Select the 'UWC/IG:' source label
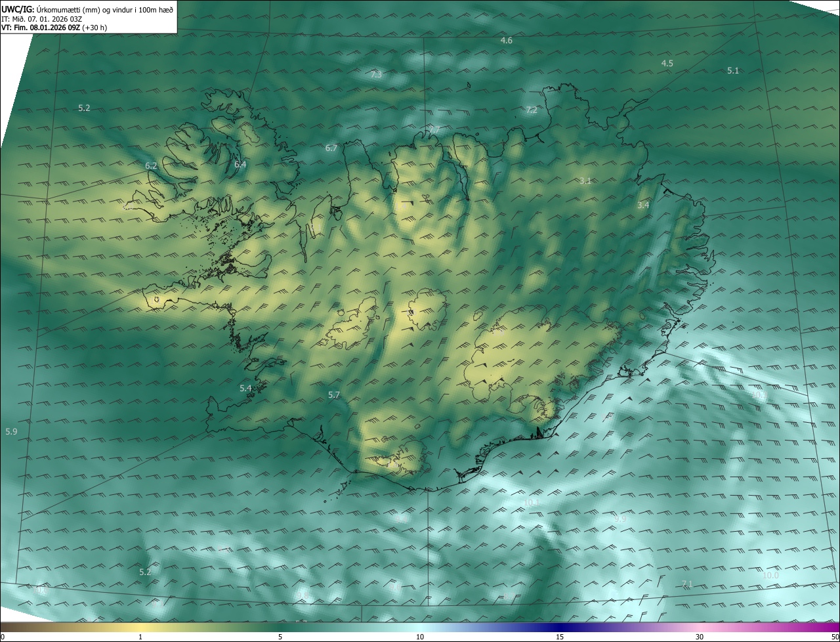 tap(18, 9)
